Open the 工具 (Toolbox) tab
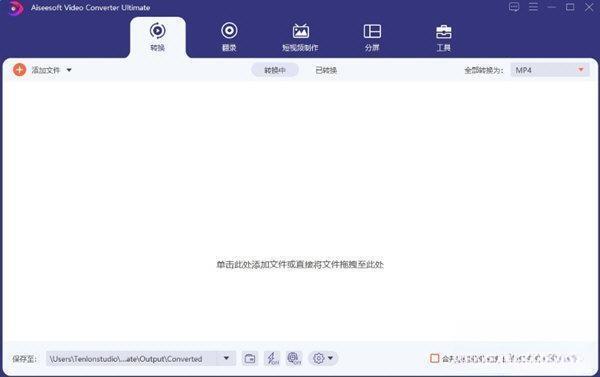 click(x=443, y=37)
